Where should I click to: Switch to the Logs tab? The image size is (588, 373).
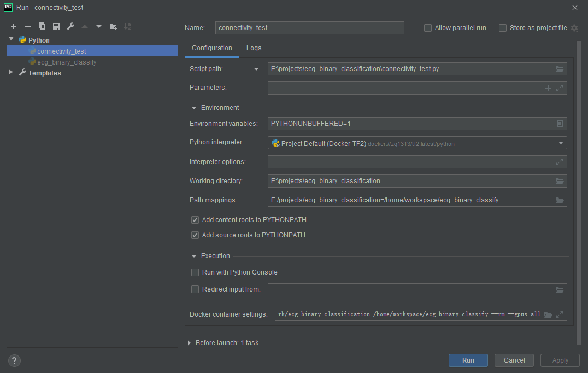coord(254,48)
